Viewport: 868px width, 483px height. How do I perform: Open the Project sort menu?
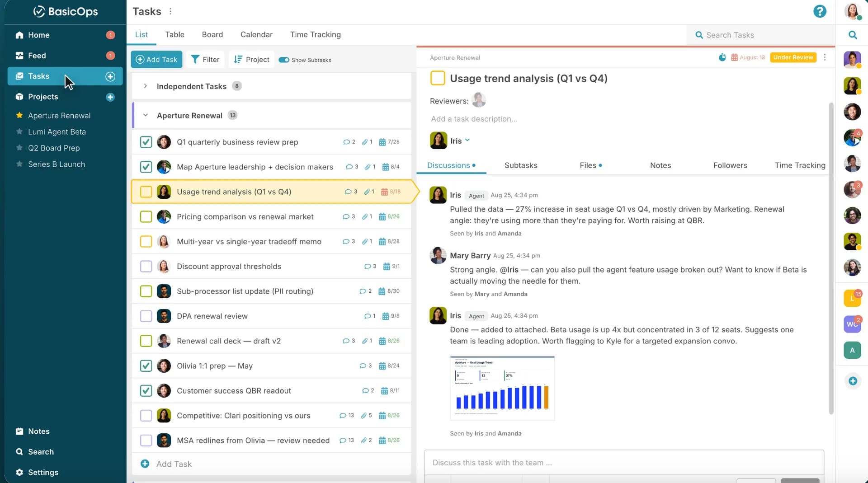251,59
